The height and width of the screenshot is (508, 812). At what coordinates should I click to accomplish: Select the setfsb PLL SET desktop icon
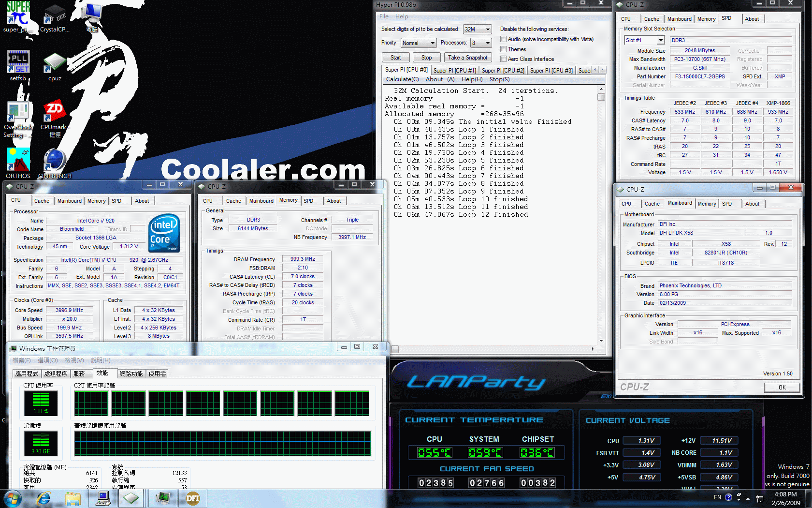[18, 66]
